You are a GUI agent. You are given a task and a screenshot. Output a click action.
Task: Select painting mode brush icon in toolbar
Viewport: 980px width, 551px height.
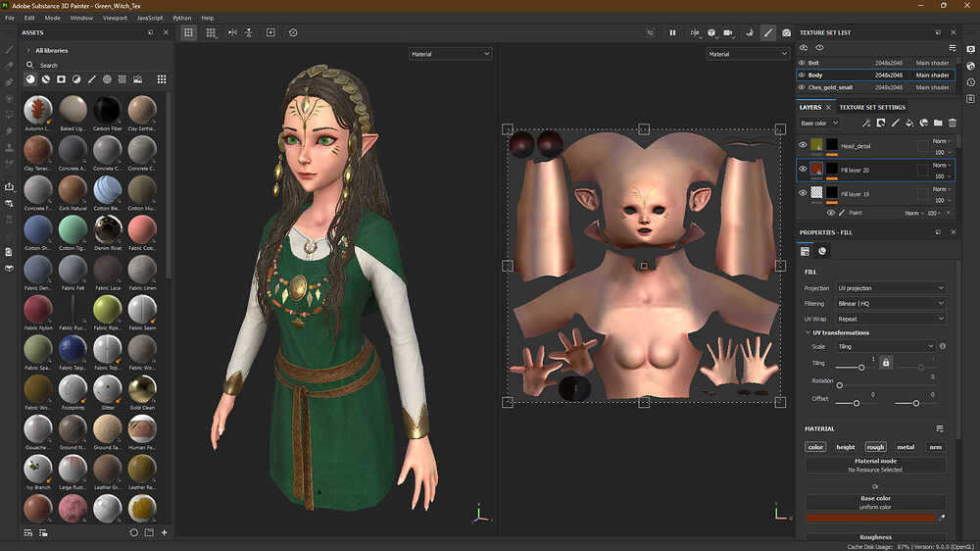click(768, 32)
